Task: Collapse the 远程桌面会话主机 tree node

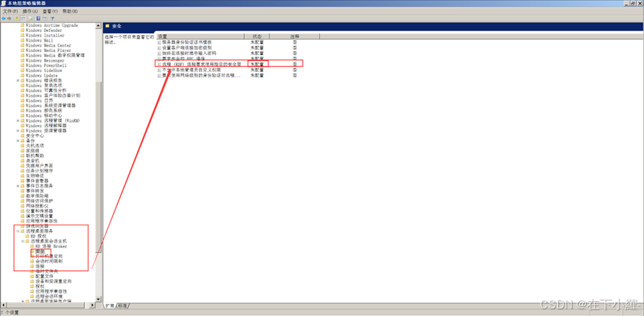Action: pos(23,241)
